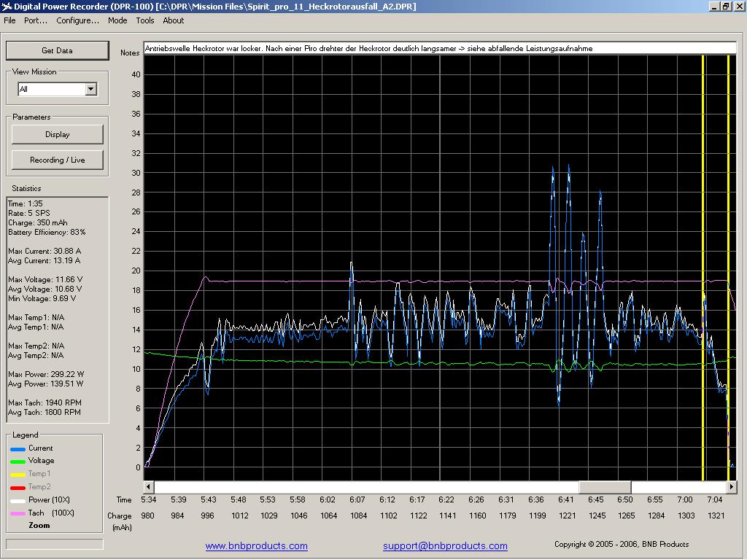Click the 7:04 time axis label
Viewport: 747px width, 560px height.
click(715, 499)
